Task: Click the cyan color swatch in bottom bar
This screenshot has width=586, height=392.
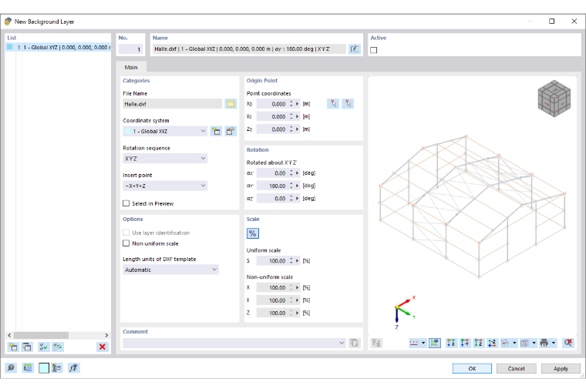Action: (44, 368)
